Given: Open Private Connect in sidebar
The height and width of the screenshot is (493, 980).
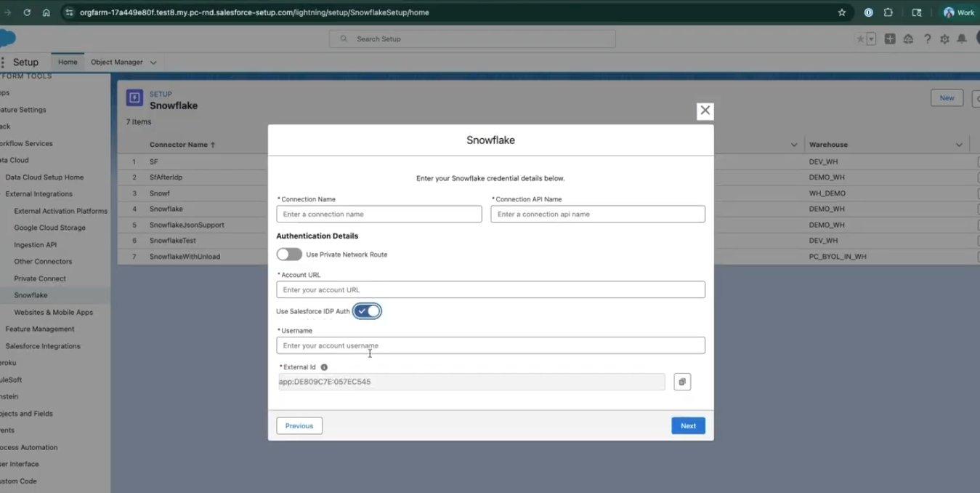Looking at the screenshot, I should point(40,278).
